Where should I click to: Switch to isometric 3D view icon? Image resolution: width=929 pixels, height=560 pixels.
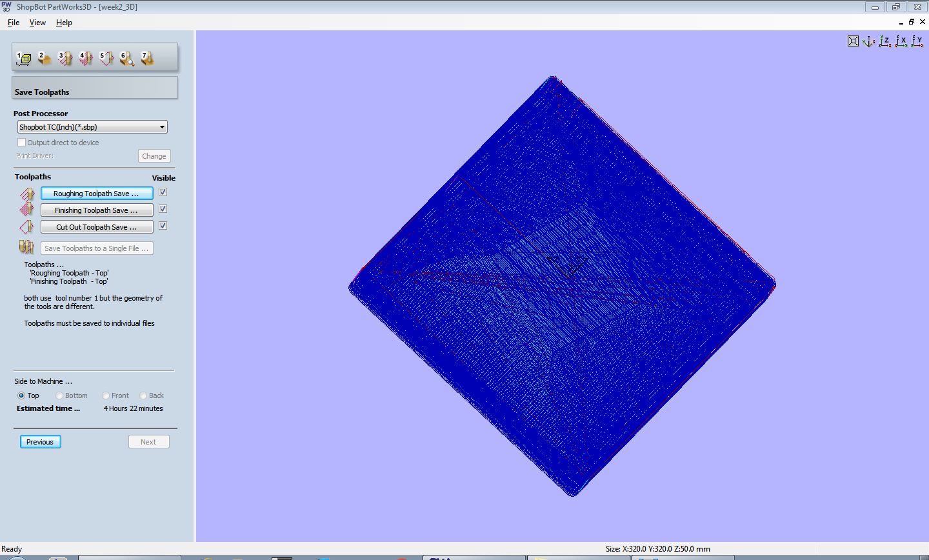(x=869, y=41)
